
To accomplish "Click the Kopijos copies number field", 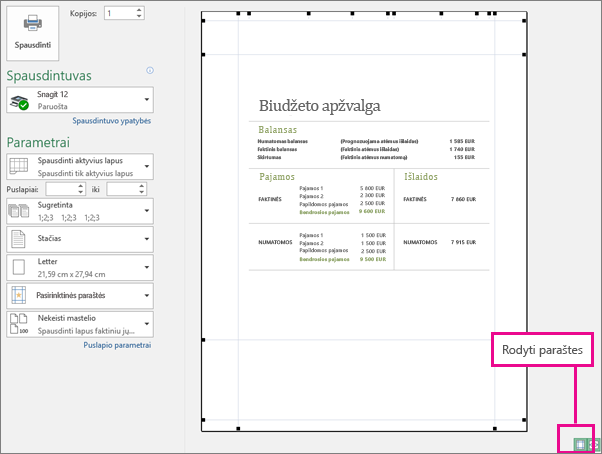I will click(120, 13).
